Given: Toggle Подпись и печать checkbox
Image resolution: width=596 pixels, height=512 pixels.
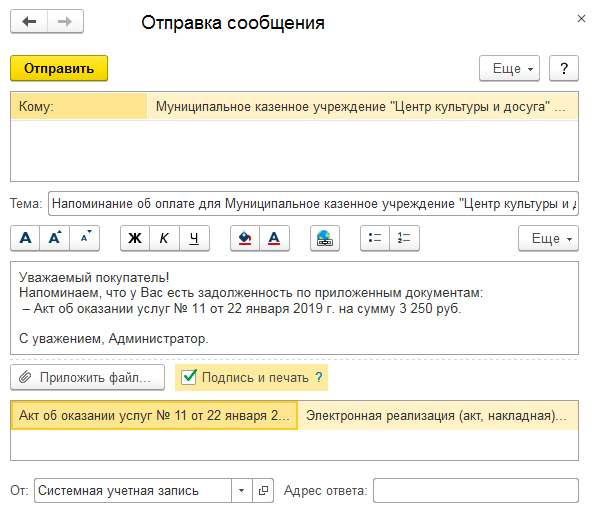Looking at the screenshot, I should tap(189, 377).
